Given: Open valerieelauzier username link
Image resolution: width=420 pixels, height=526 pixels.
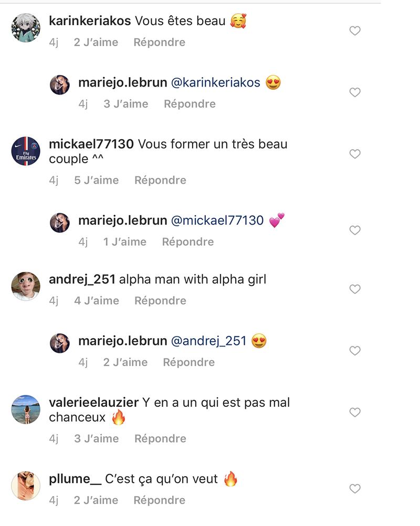Looking at the screenshot, I should [x=93, y=403].
